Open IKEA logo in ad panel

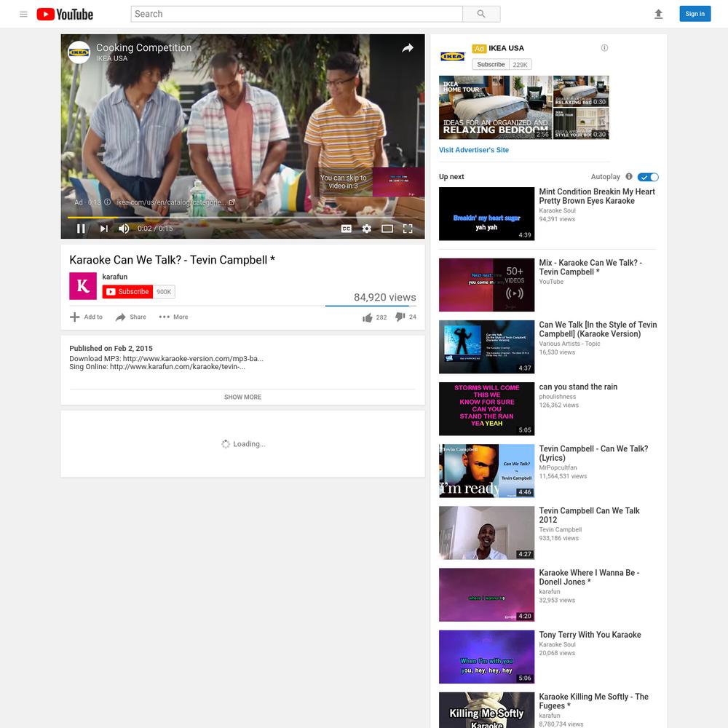pyautogui.click(x=452, y=57)
